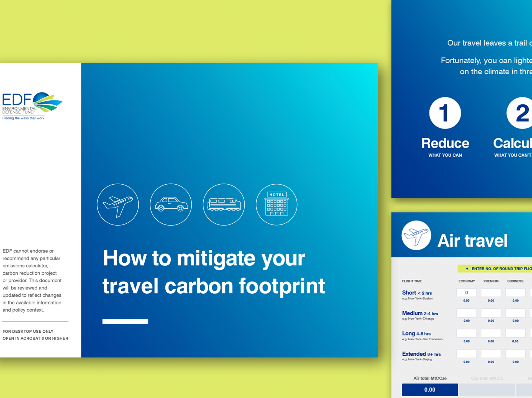Viewport: 532px width, 398px height.
Task: Click the triangle before Enter No. of Round Trip
Action: (467, 269)
